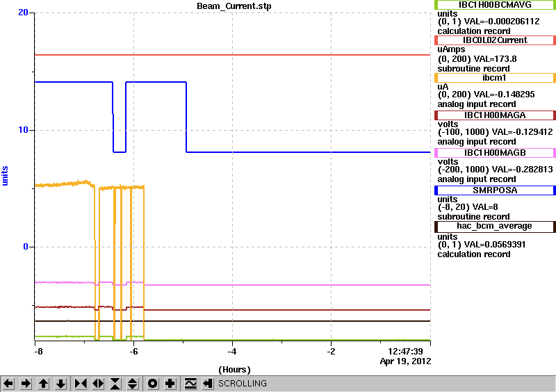Select the IBC0L02Current curve legend
The height and width of the screenshot is (392, 556).
coord(495,40)
